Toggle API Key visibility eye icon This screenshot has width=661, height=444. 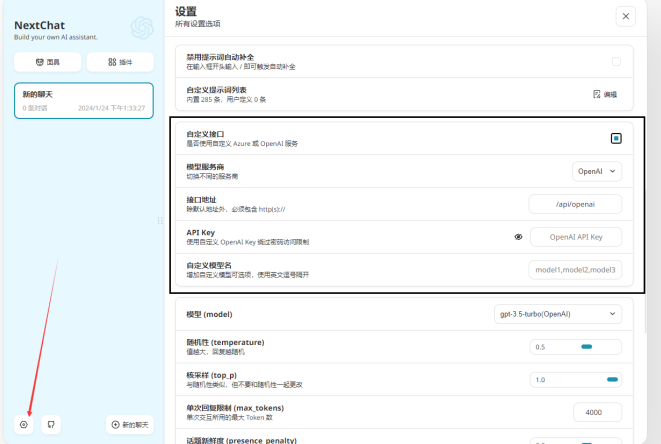pyautogui.click(x=519, y=237)
